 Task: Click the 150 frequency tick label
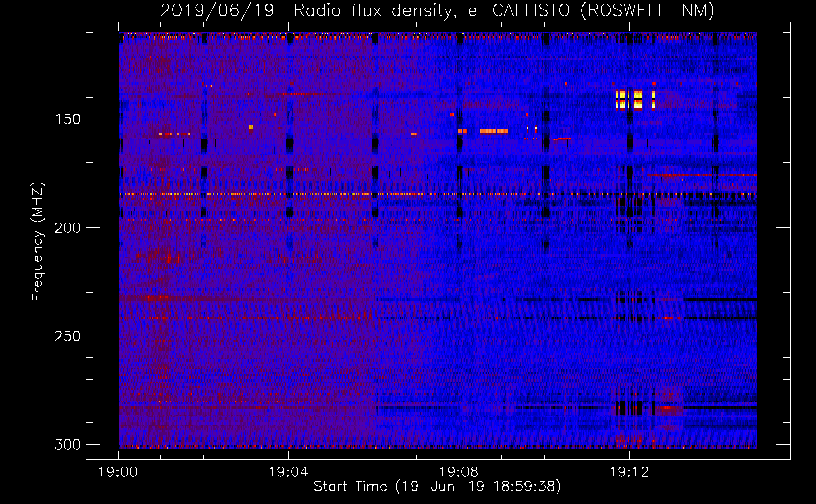(x=67, y=119)
